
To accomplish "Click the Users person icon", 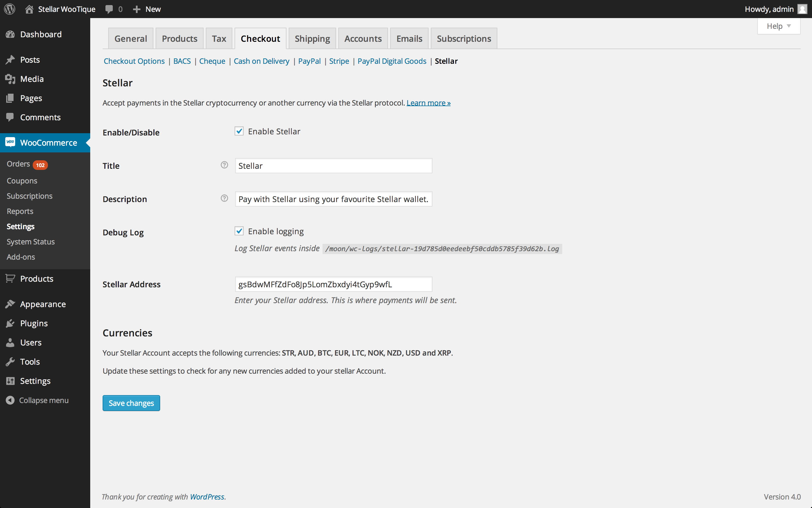I will (x=10, y=342).
